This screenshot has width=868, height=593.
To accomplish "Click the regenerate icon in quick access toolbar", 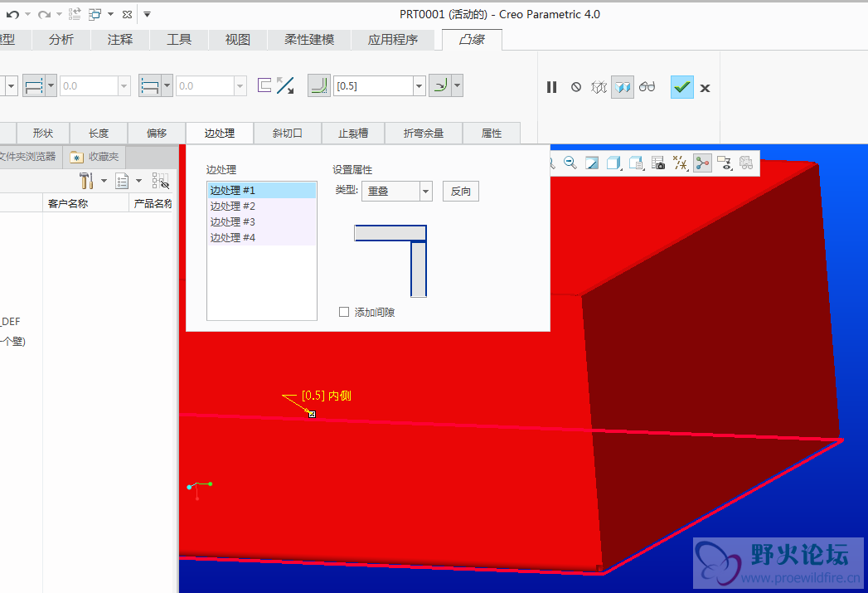I will pyautogui.click(x=75, y=14).
